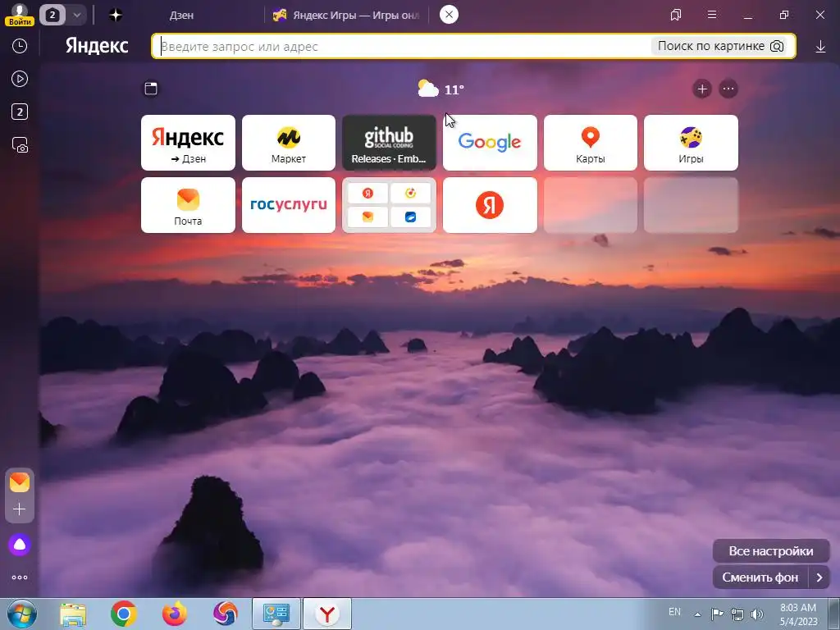The image size is (840, 630).
Task: Switch to Дзен tab
Action: point(181,15)
